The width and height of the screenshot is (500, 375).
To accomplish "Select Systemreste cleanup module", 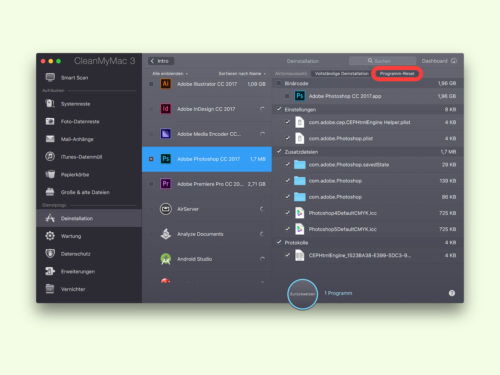I will (89, 104).
